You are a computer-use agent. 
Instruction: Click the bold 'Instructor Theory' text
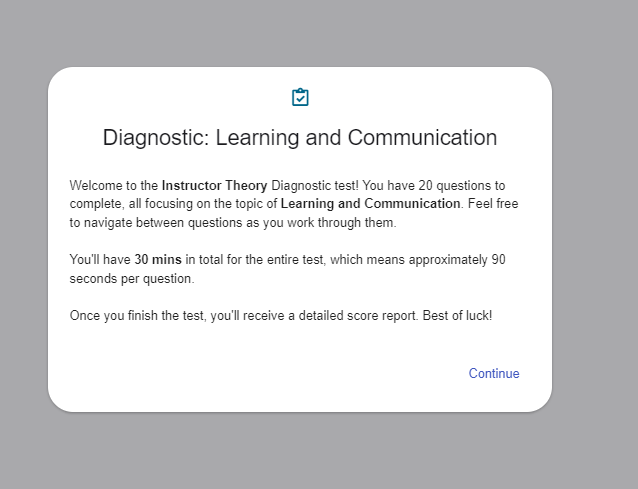pyautogui.click(x=214, y=185)
